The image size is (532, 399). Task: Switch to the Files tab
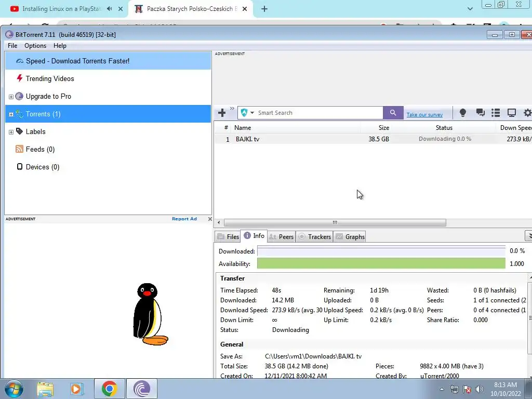[x=228, y=236]
